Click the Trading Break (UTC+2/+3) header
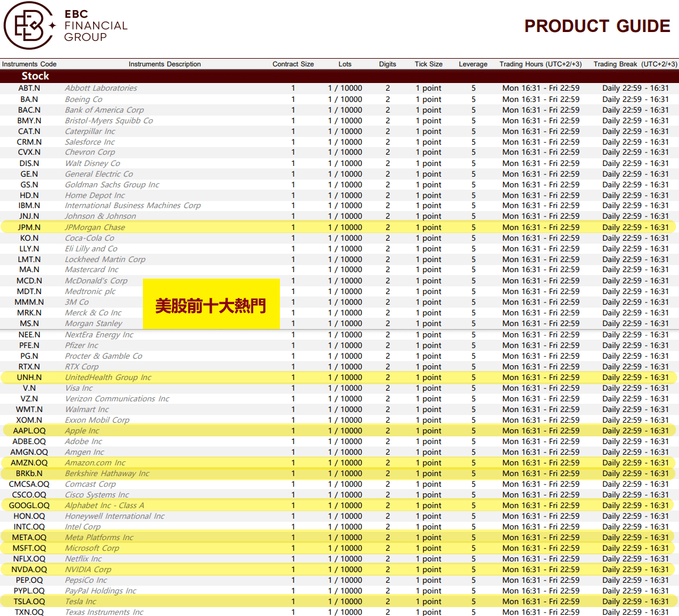Screen dimensions: 679x616 pos(635,64)
